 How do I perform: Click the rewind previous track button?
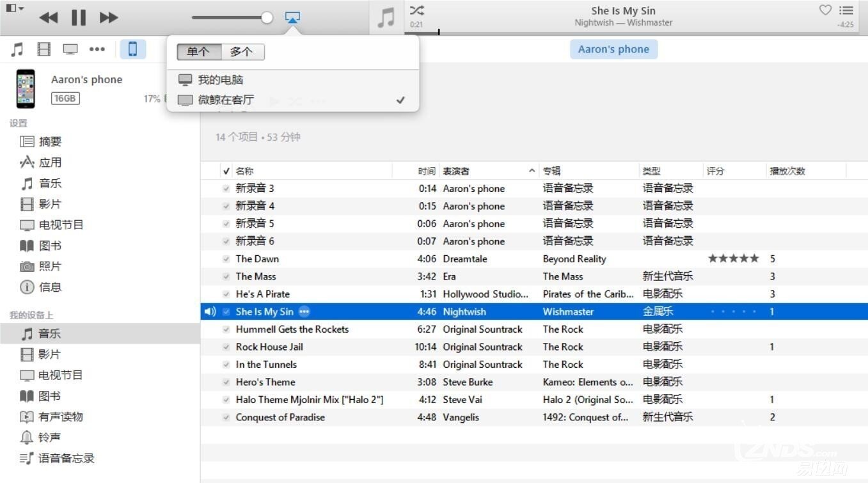[x=49, y=17]
